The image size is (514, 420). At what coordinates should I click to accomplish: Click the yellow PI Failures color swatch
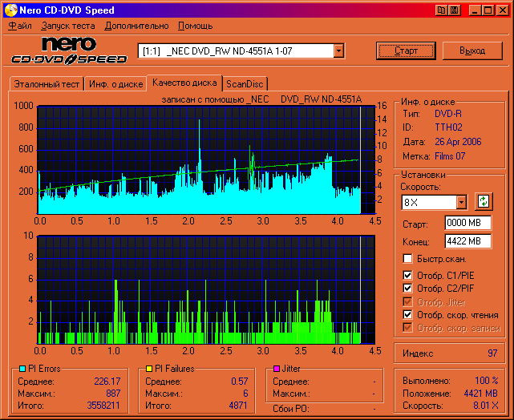point(149,369)
